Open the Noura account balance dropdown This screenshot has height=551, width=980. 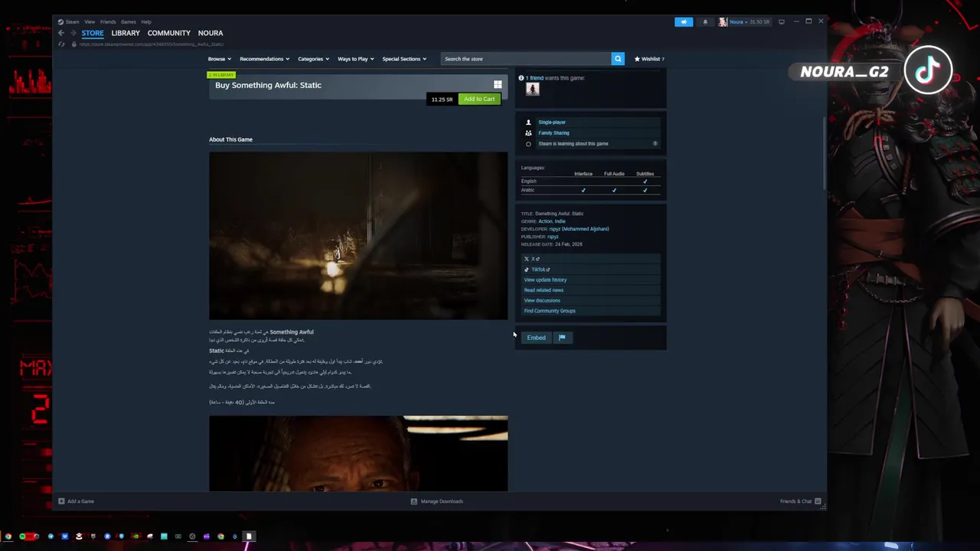[x=750, y=21]
